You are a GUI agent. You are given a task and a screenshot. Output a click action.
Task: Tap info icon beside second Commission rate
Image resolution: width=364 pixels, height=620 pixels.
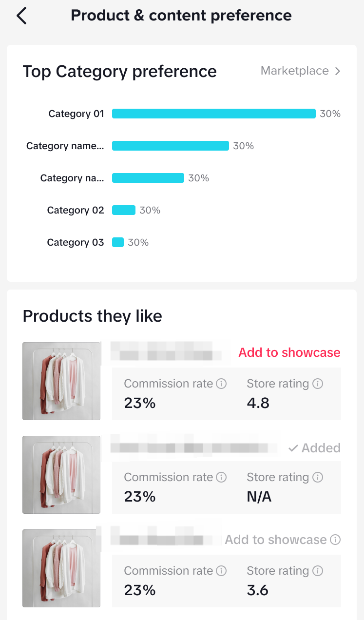tap(221, 477)
